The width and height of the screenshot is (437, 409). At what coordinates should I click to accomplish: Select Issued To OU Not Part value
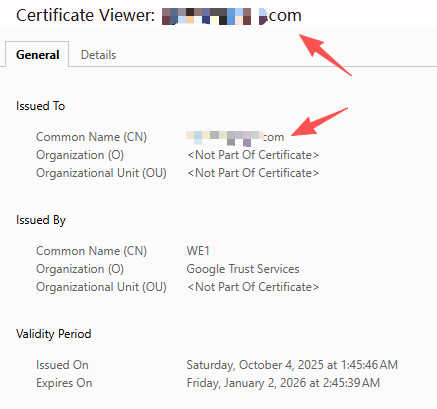[x=253, y=173]
